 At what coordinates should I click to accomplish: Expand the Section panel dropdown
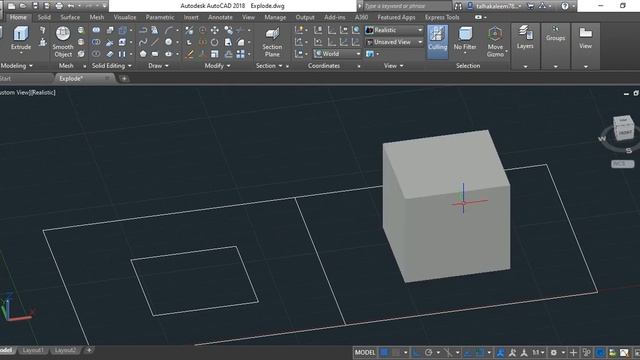click(x=269, y=66)
